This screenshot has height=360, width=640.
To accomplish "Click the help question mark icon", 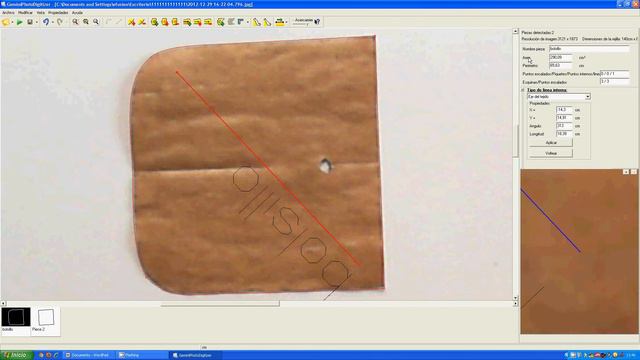I will [x=317, y=22].
